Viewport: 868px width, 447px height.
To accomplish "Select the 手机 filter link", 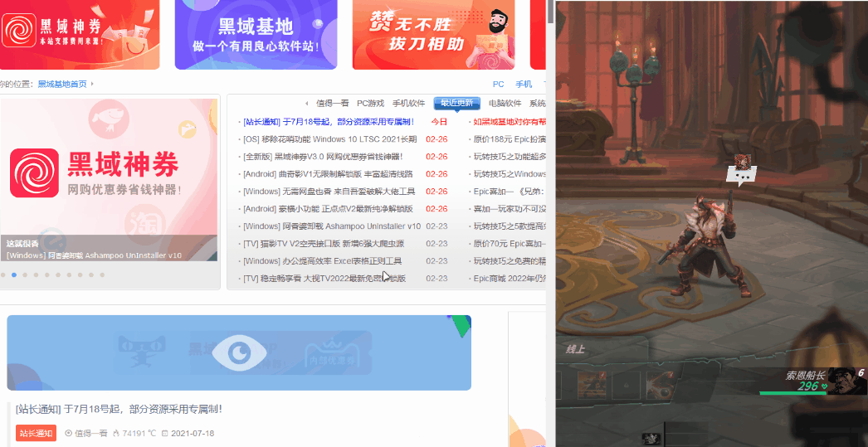I will pos(524,84).
